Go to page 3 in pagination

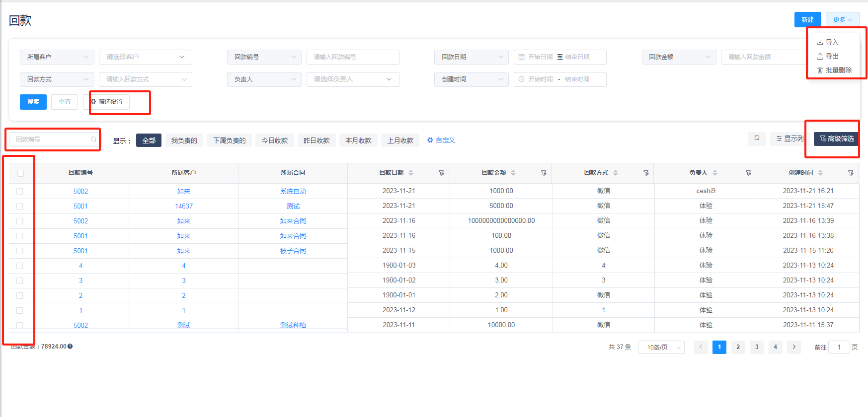(757, 347)
